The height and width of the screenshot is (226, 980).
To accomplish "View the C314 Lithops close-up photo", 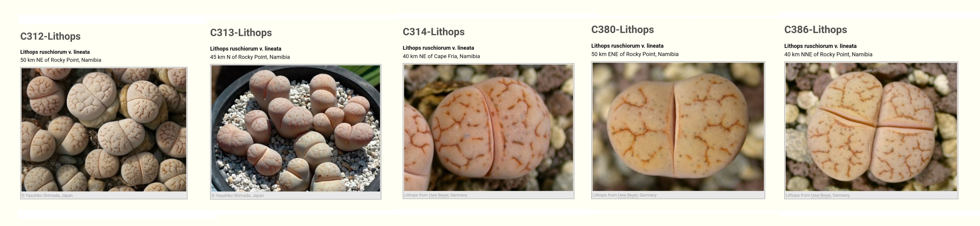I will pos(488,128).
